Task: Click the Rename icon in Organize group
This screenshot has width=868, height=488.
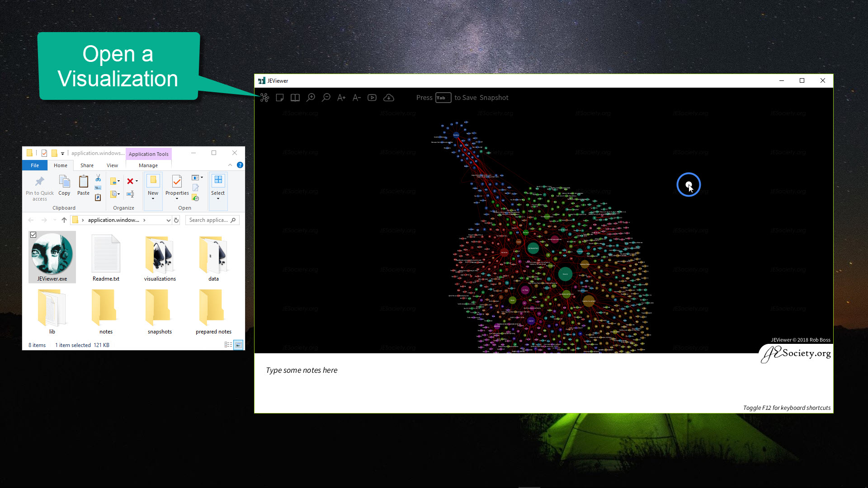Action: 130,194
